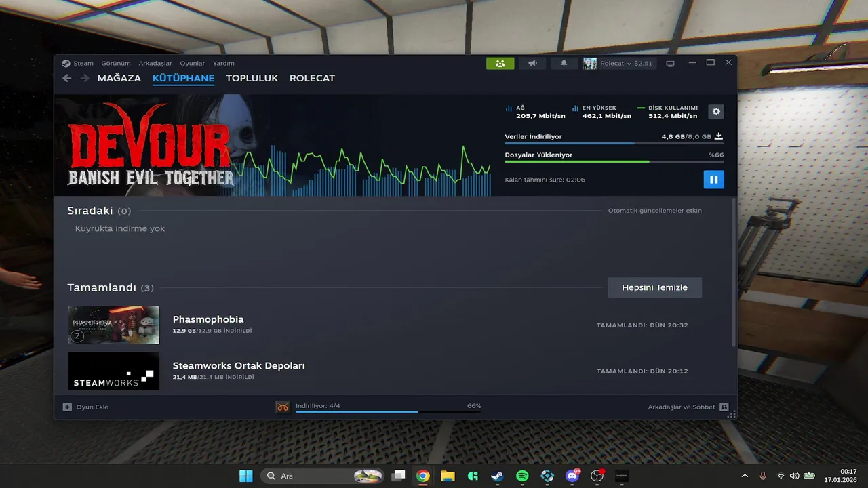This screenshot has width=868, height=488.
Task: Click Arkadaşlar ve Sohbet text
Action: (682, 407)
